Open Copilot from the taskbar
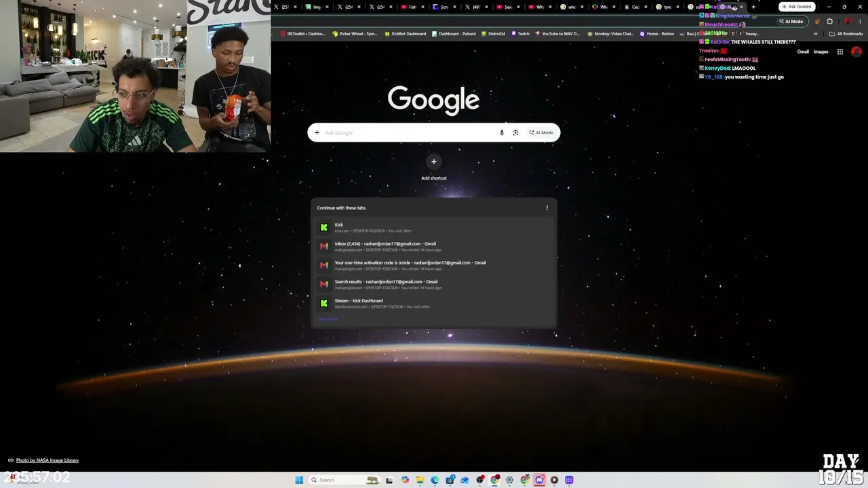 click(405, 480)
